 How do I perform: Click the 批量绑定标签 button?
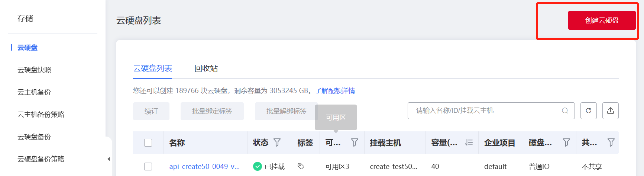click(x=212, y=111)
